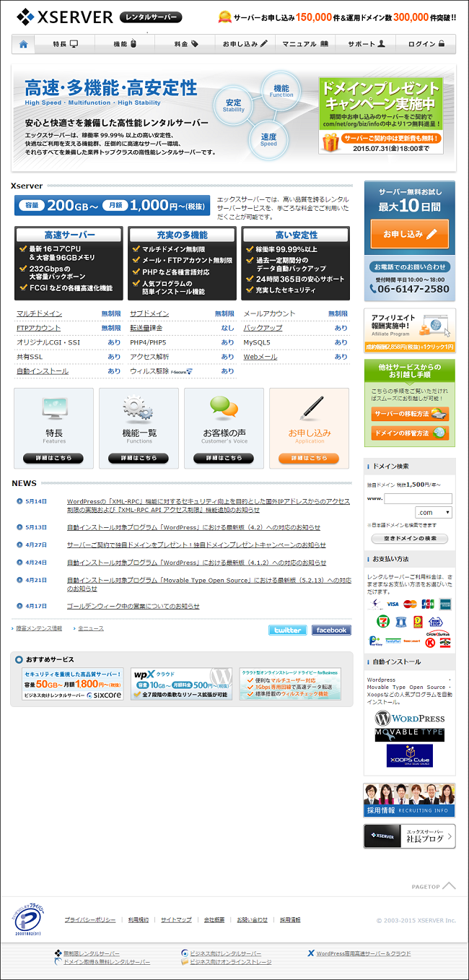Click orange 詳細はこちら under お申し込み

309,459
